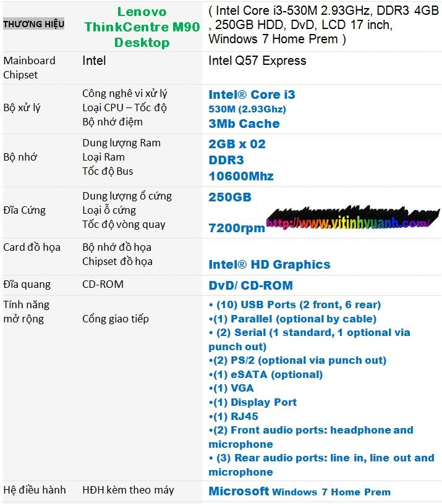Click the 'Đĩa Cứng' row label

[25, 210]
